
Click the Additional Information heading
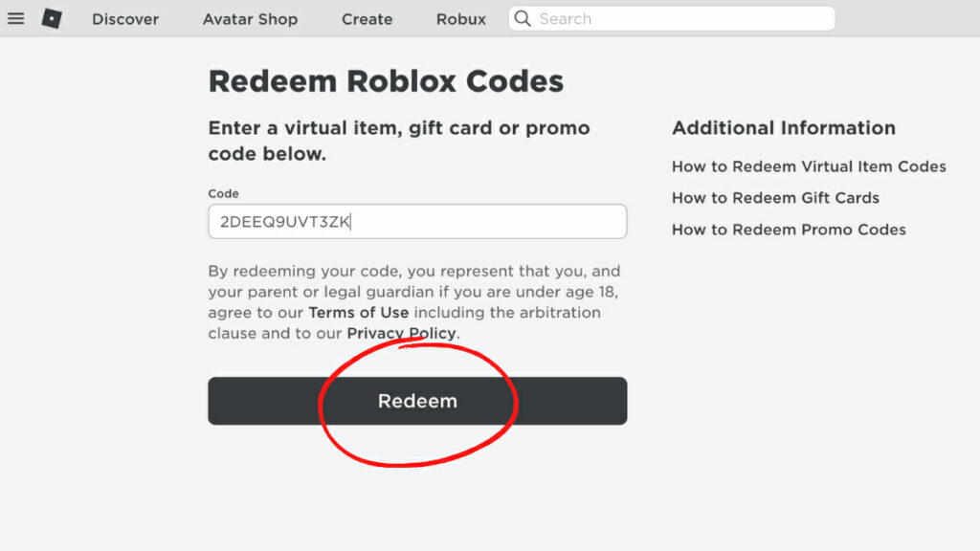click(784, 128)
